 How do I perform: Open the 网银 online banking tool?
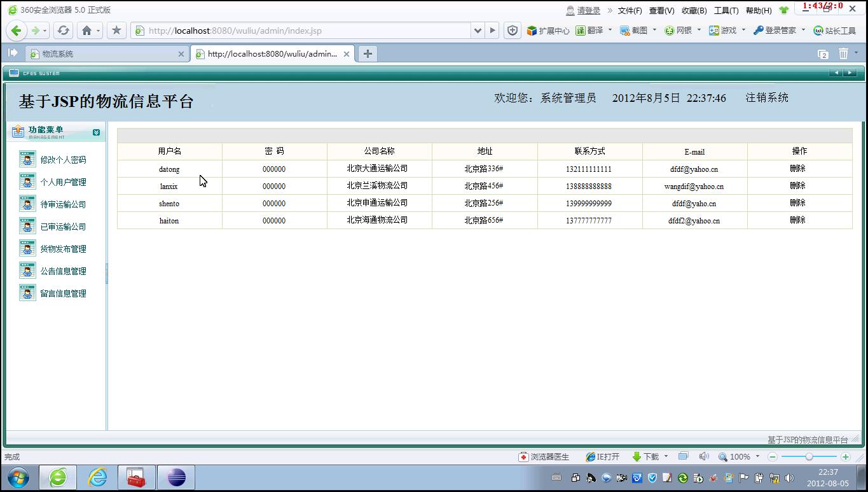(678, 31)
